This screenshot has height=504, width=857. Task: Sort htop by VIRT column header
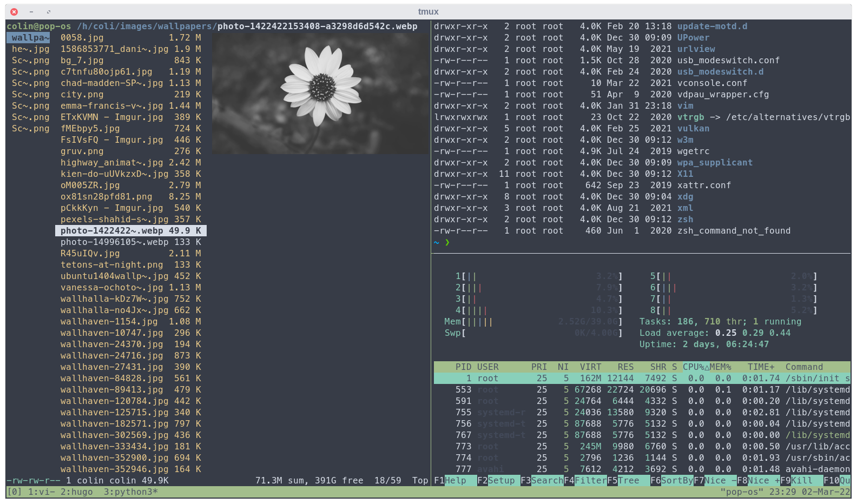point(591,367)
